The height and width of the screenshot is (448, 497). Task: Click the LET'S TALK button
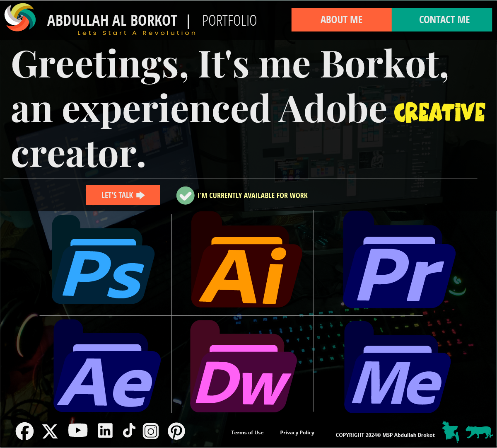(123, 195)
